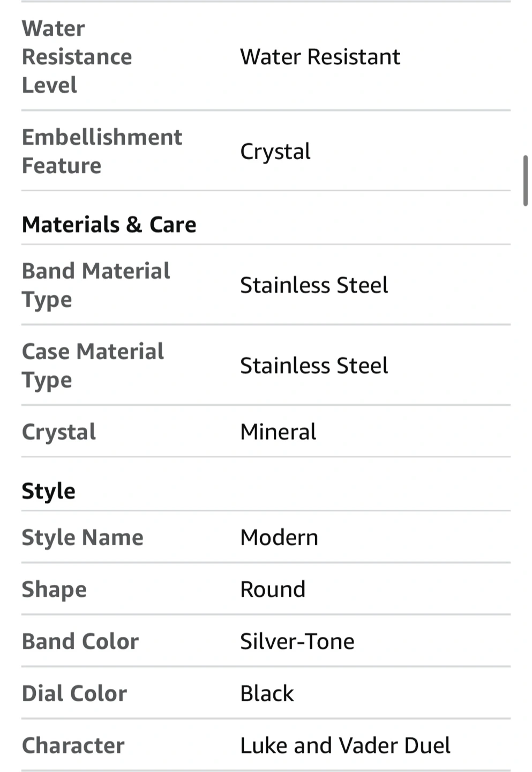Click Luke and Vader Duel value
Viewport: 532px width, 772px height.
point(346,745)
